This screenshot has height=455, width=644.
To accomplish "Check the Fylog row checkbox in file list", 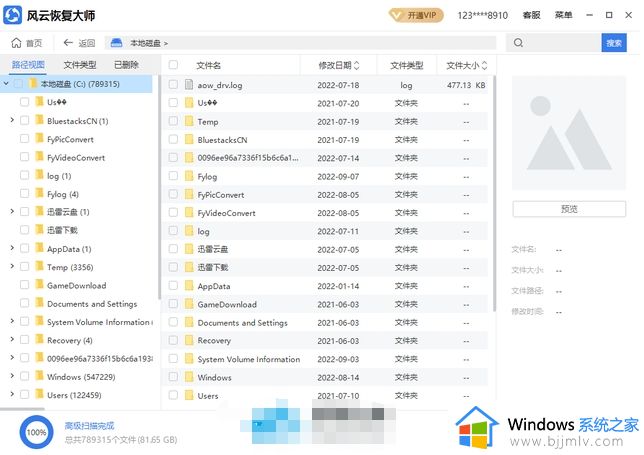I will 173,176.
